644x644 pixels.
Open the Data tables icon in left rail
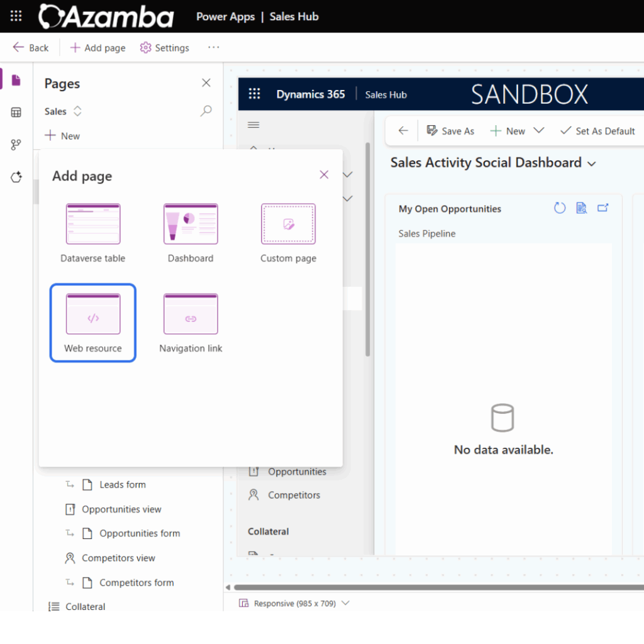pos(16,113)
